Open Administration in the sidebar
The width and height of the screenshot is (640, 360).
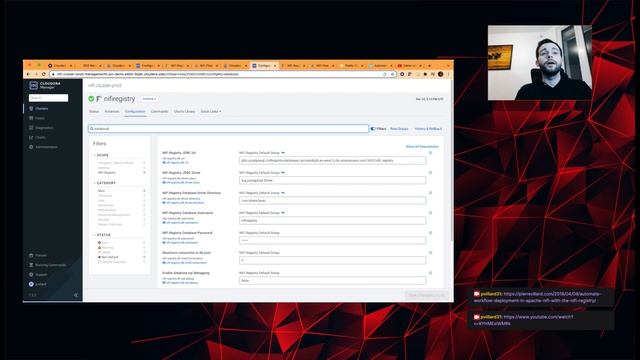[x=43, y=147]
